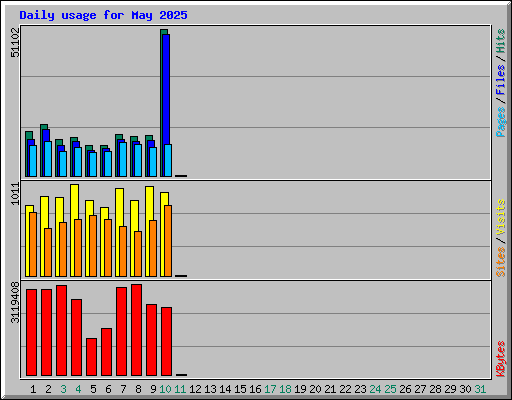
Task: Select green weekend day 24 label
Action: pyautogui.click(x=375, y=389)
